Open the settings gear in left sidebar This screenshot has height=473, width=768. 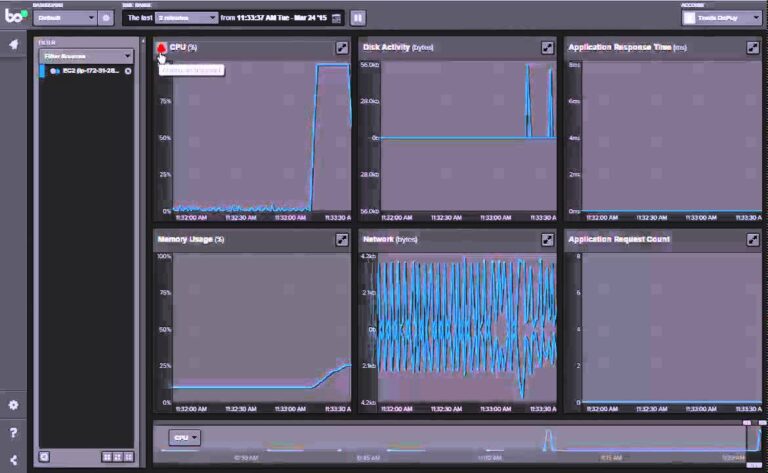tap(13, 405)
